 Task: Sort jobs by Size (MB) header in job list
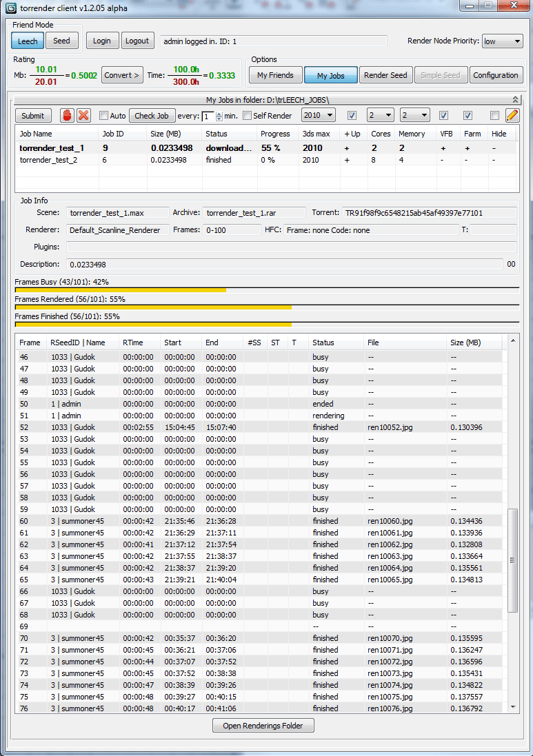[x=174, y=134]
